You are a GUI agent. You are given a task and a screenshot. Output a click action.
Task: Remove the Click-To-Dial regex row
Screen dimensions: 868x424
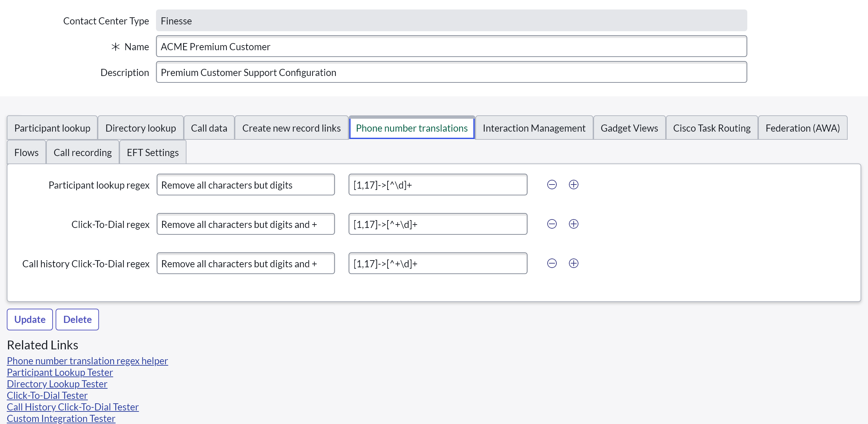click(552, 224)
